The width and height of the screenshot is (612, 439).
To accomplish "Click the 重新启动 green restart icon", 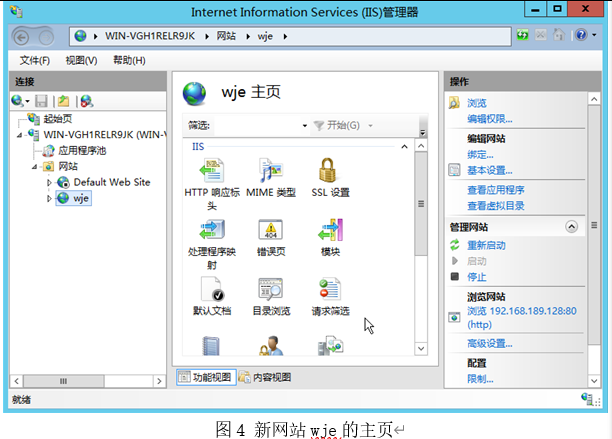I will point(455,245).
